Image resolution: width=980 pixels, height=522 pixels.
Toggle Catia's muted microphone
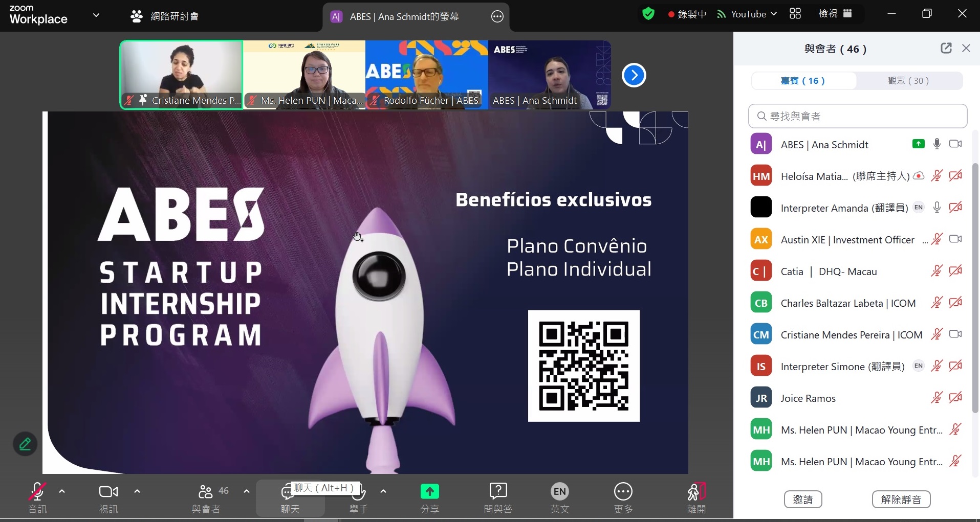click(x=937, y=271)
